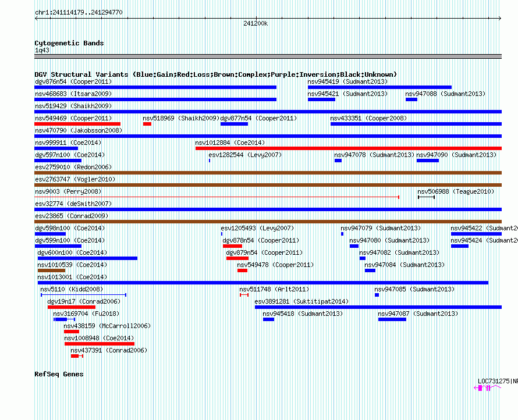Open dgv600n100 (Coe2014) variant label

point(72,252)
